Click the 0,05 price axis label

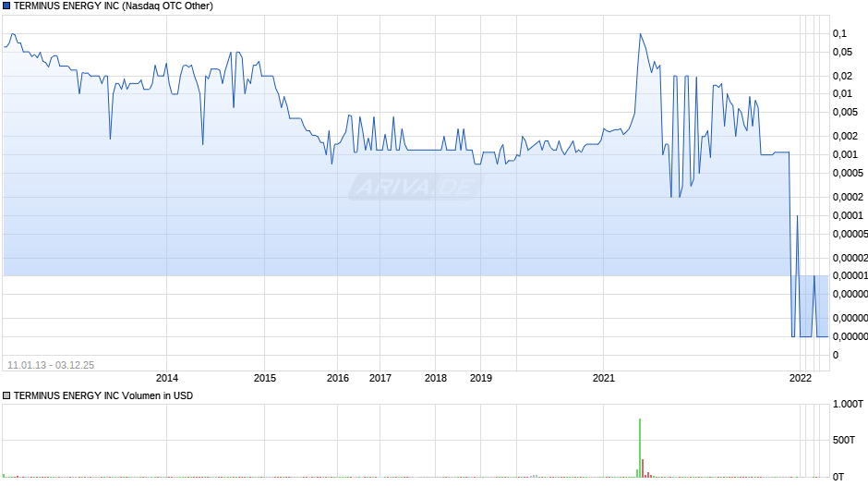(x=842, y=52)
